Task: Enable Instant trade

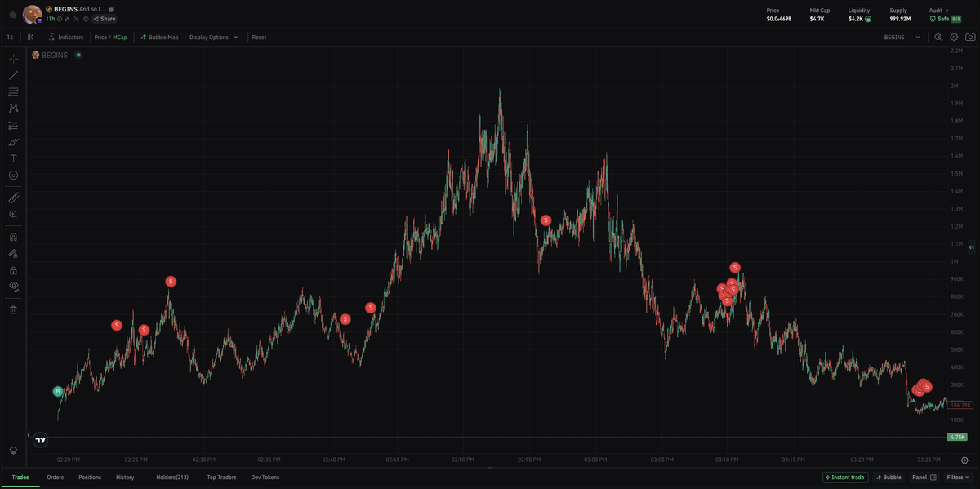Action: coord(845,477)
